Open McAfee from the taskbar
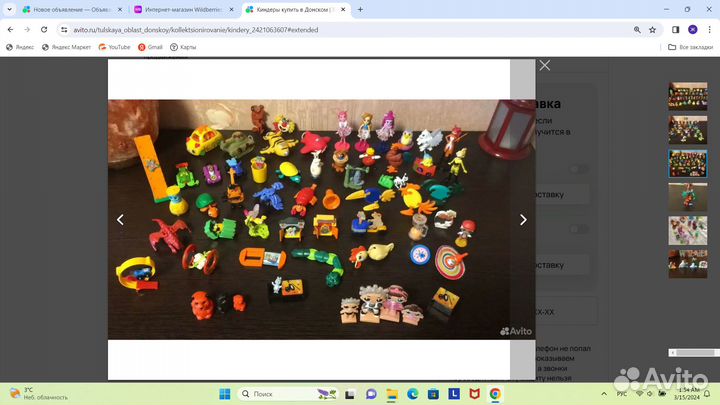Image resolution: width=720 pixels, height=405 pixels. coord(474,394)
